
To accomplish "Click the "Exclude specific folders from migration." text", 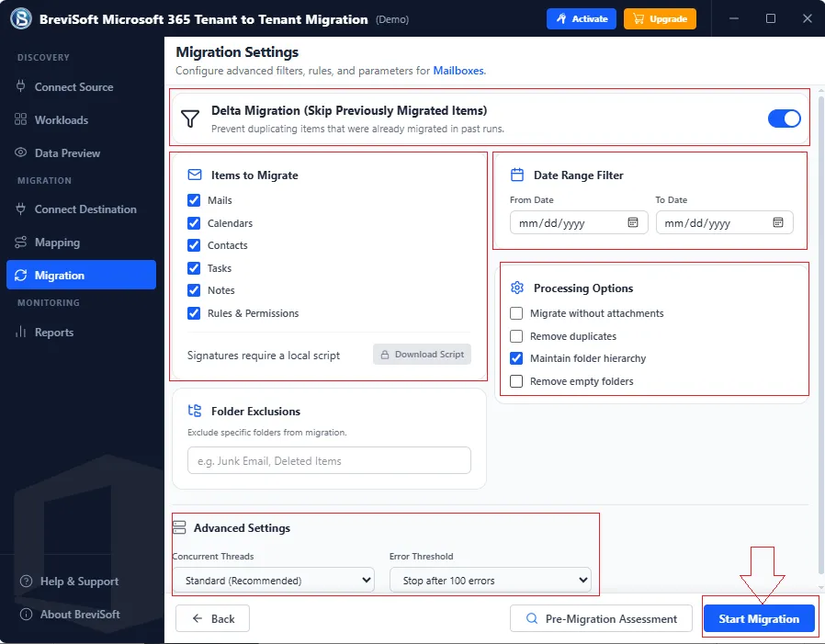I will pos(266,432).
